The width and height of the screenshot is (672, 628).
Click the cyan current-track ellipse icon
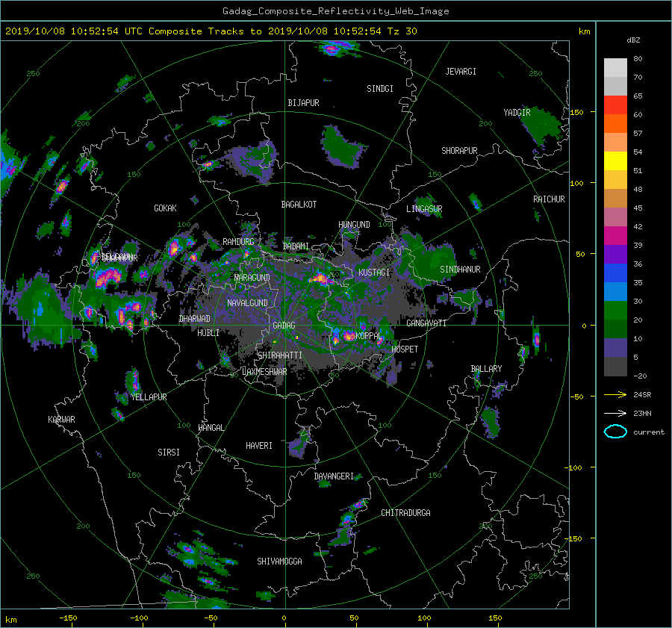tap(615, 432)
